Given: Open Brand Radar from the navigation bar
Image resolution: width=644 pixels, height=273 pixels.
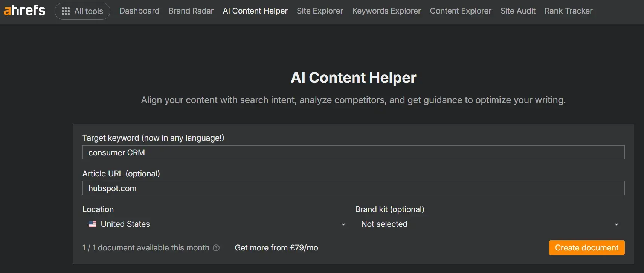Looking at the screenshot, I should coord(191,11).
